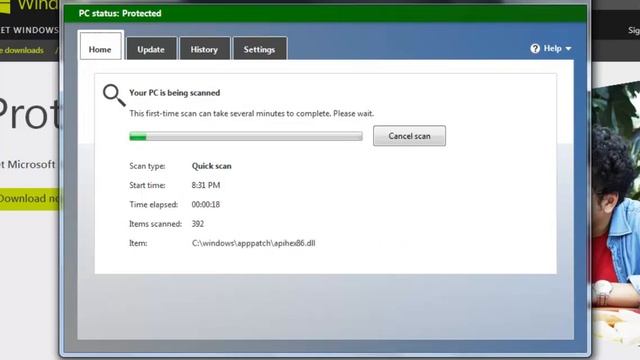Switch to the Update tab

click(x=151, y=49)
